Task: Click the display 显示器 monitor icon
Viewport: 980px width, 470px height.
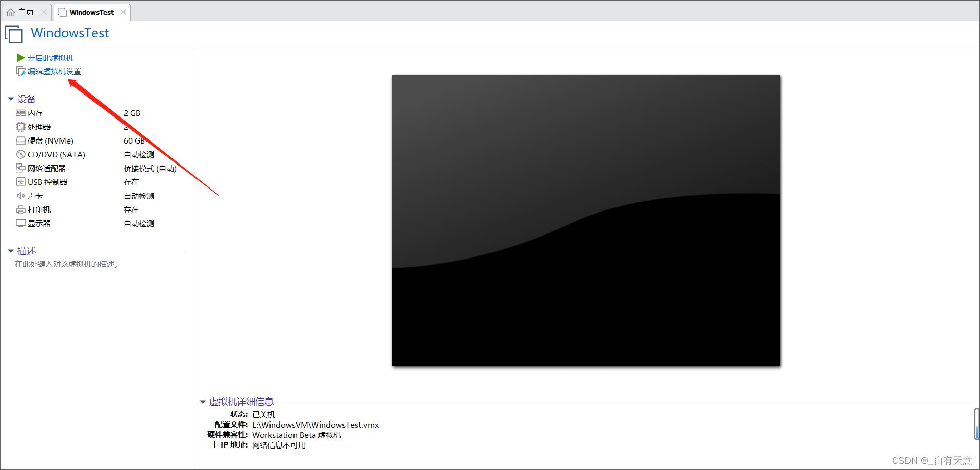Action: tap(21, 223)
